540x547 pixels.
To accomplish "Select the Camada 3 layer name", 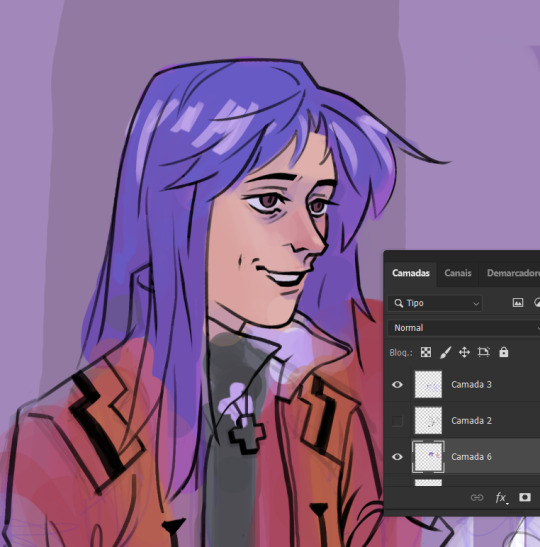I will (471, 385).
